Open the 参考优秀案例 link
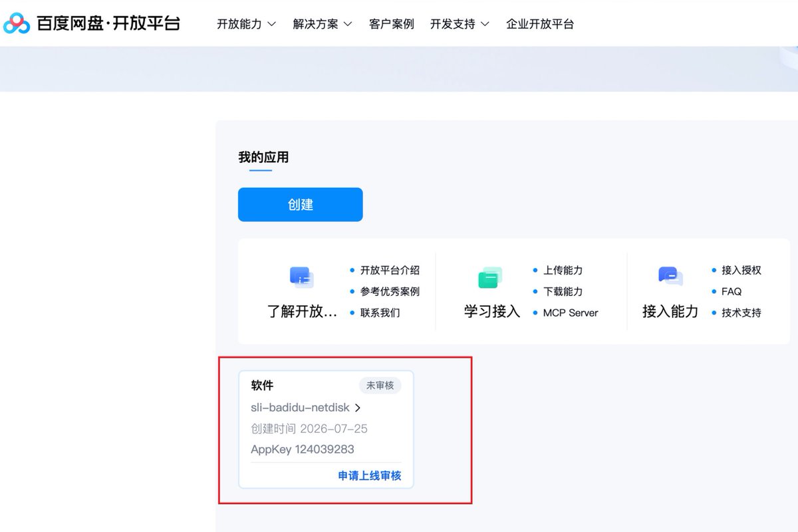Viewport: 798px width, 532px height. (390, 292)
